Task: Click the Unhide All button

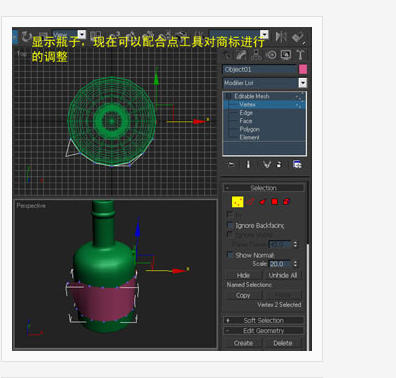Action: 283,275
